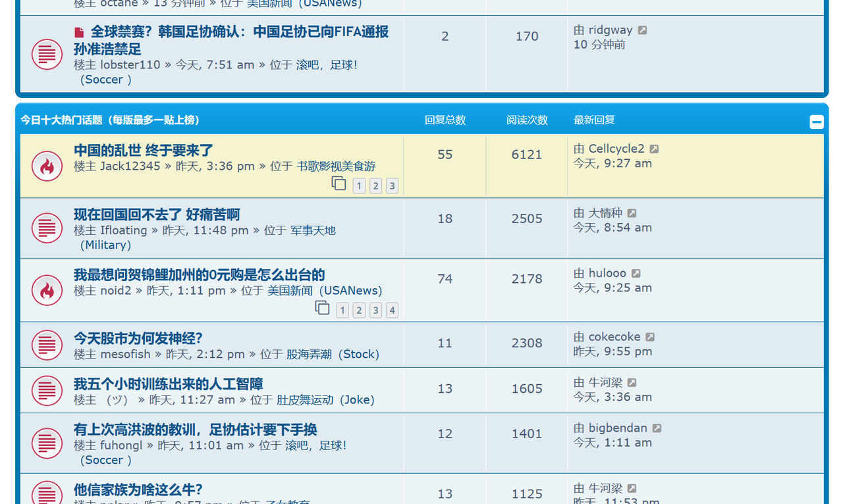This screenshot has width=843, height=504.
Task: Go to page 2 of 贺锦鲤 thread
Action: tap(359, 311)
